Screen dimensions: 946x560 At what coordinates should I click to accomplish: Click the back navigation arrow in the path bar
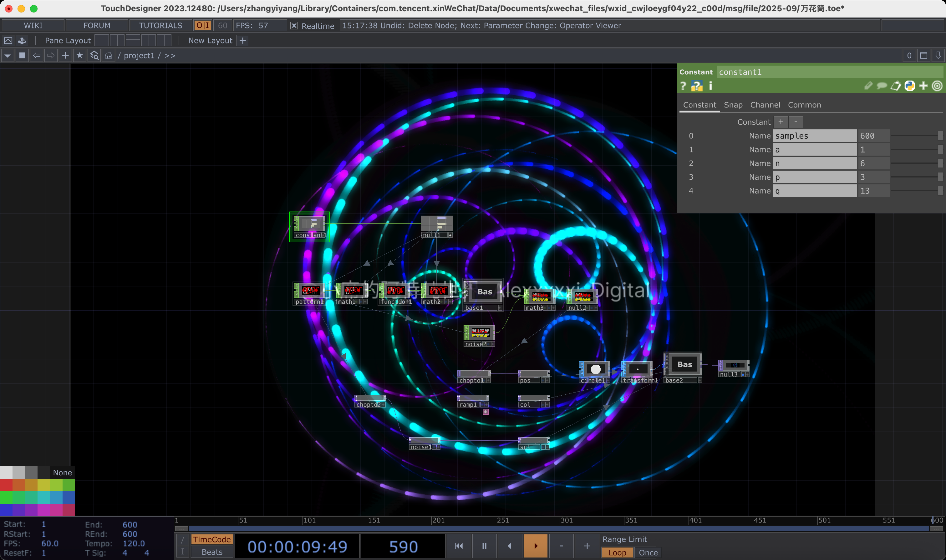[x=36, y=55]
